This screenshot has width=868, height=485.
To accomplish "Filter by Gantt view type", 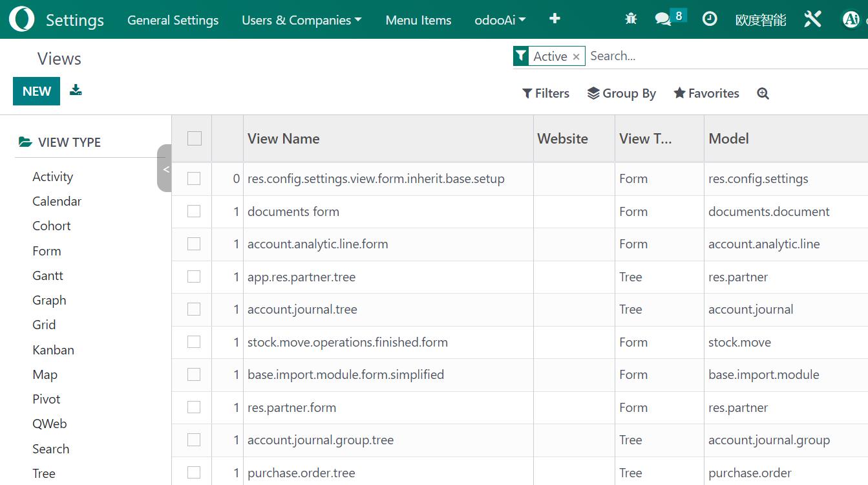I will [48, 275].
